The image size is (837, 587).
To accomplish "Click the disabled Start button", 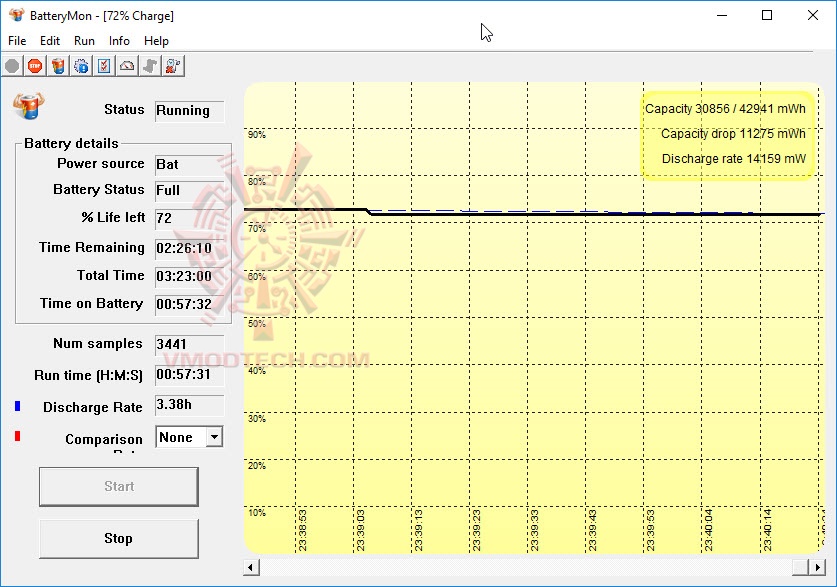I will click(x=119, y=487).
